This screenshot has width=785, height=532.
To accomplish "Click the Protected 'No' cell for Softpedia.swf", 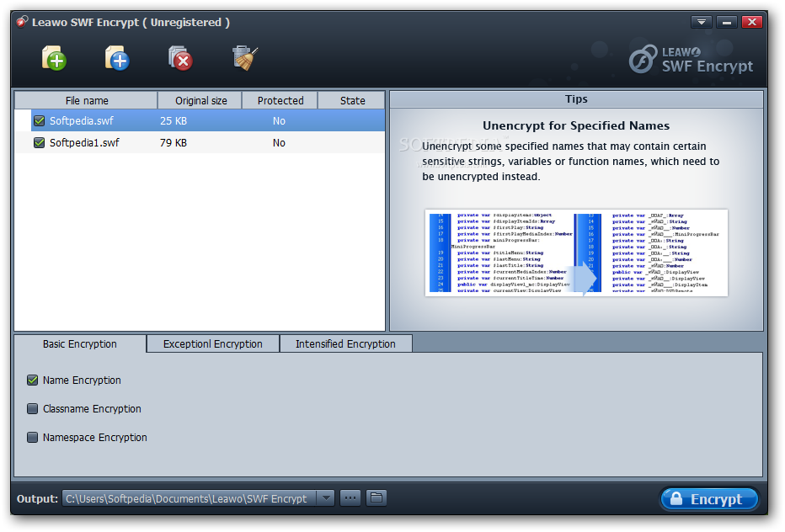I will point(279,120).
